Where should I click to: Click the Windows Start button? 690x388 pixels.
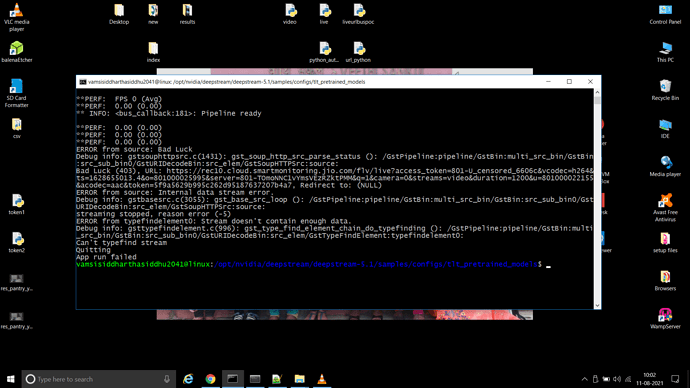(x=11, y=379)
